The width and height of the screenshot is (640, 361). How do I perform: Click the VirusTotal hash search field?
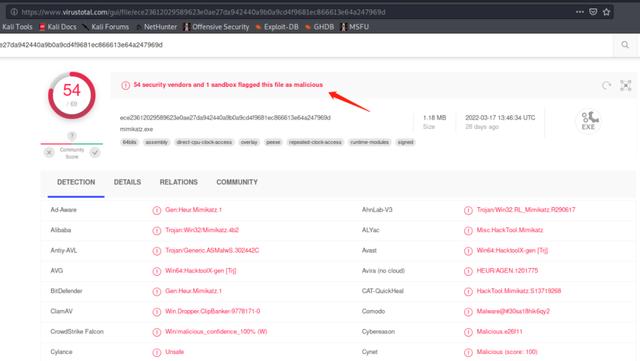point(306,45)
